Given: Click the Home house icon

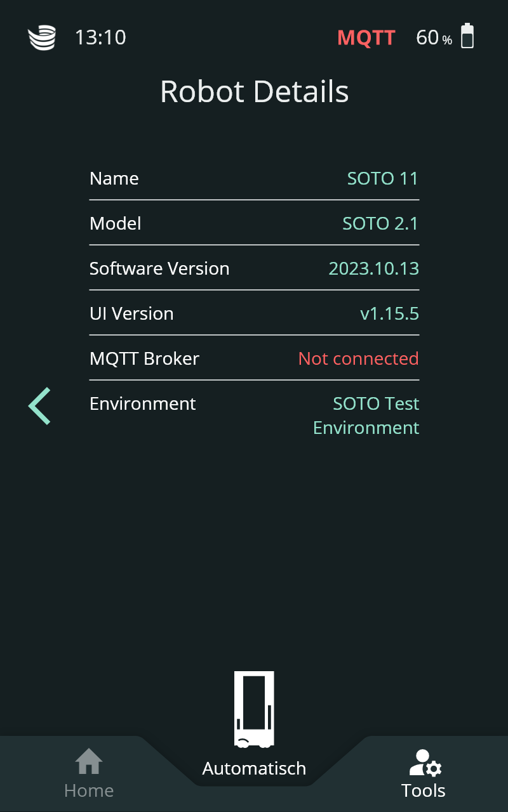Looking at the screenshot, I should 89,761.
